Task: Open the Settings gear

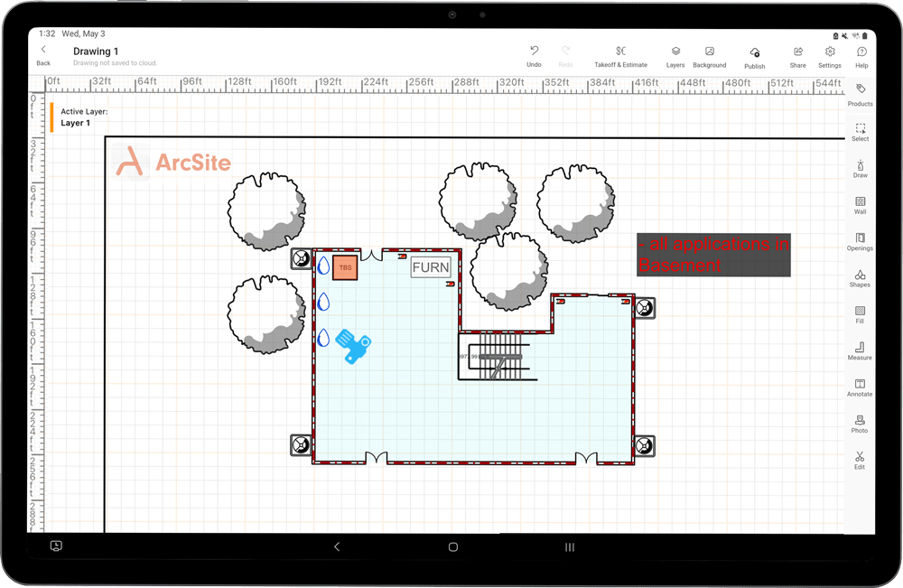Action: click(830, 56)
